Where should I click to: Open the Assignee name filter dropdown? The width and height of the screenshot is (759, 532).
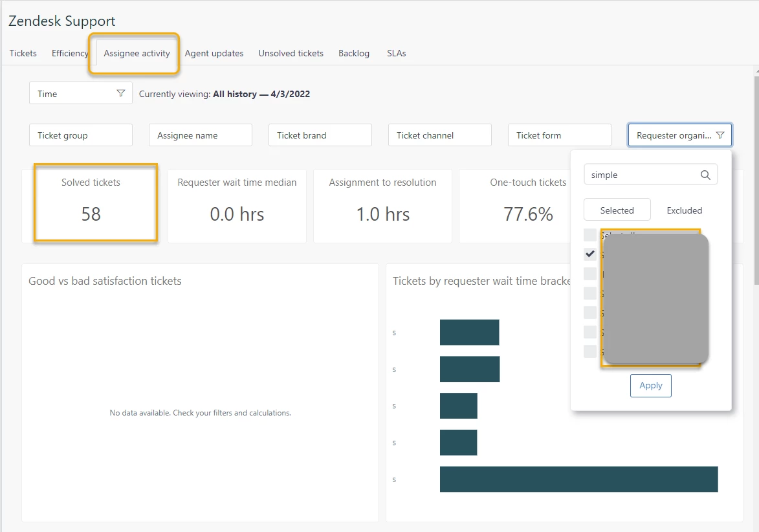201,135
